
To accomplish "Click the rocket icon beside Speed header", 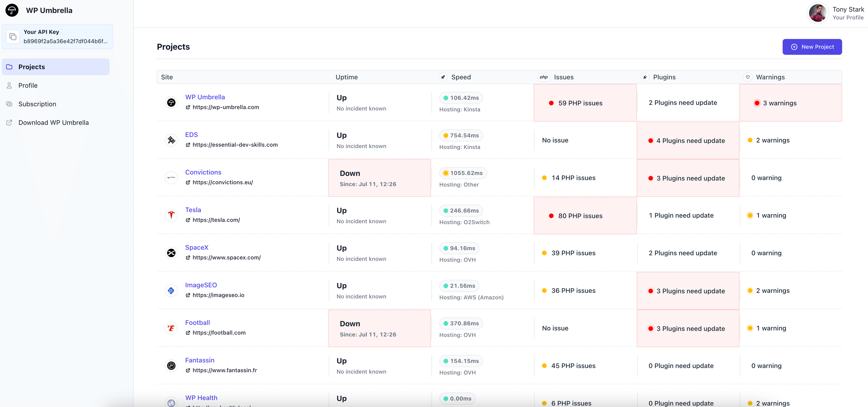I will 443,77.
